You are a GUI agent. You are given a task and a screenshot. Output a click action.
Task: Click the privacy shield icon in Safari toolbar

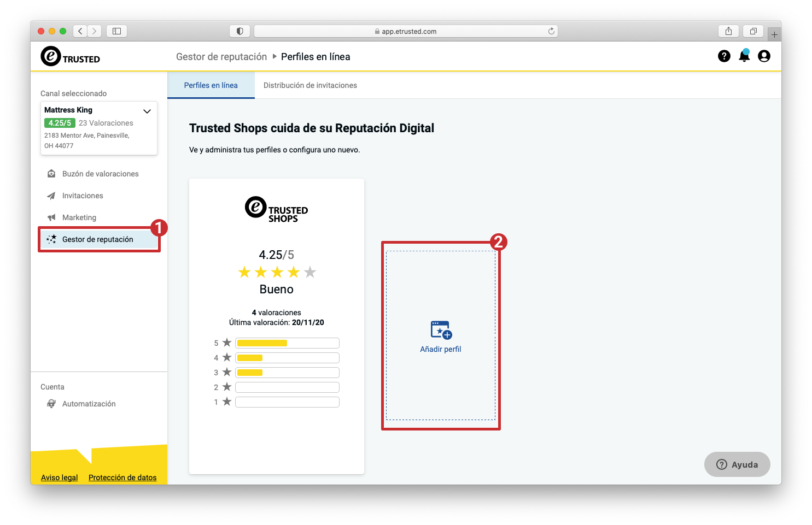click(x=239, y=31)
